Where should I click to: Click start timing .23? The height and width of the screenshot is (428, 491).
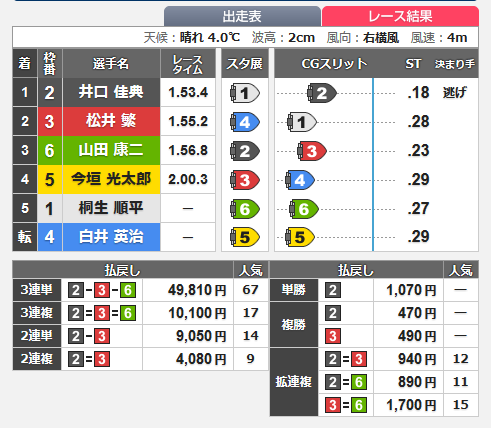pyautogui.click(x=418, y=150)
